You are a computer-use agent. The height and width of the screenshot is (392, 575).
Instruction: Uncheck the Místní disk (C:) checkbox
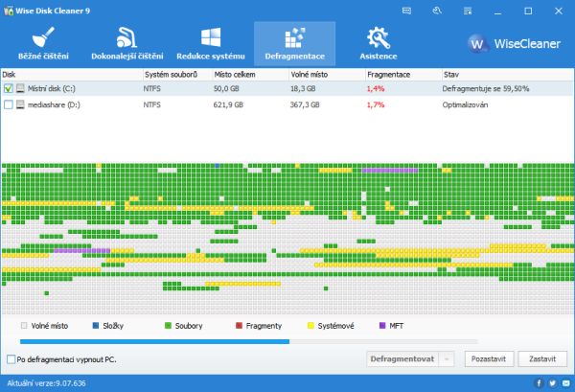(x=8, y=88)
